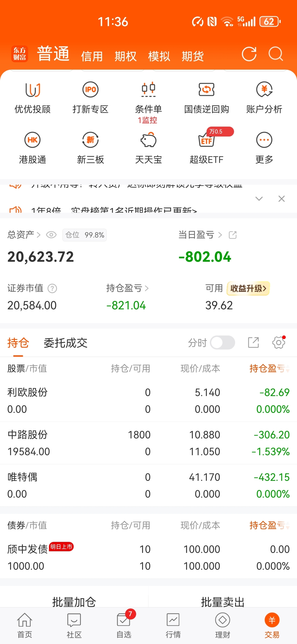297x644 pixels.
Task: Switch to 委托成交 tab
Action: point(65,343)
